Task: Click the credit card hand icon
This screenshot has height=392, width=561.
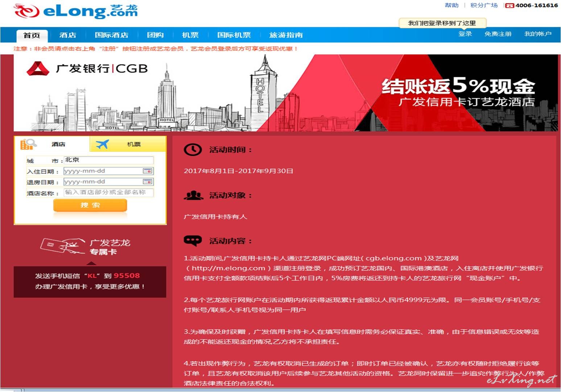Action: point(62,246)
